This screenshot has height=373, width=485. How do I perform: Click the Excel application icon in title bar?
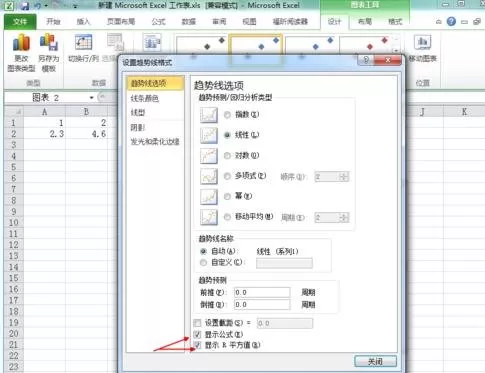(x=9, y=6)
